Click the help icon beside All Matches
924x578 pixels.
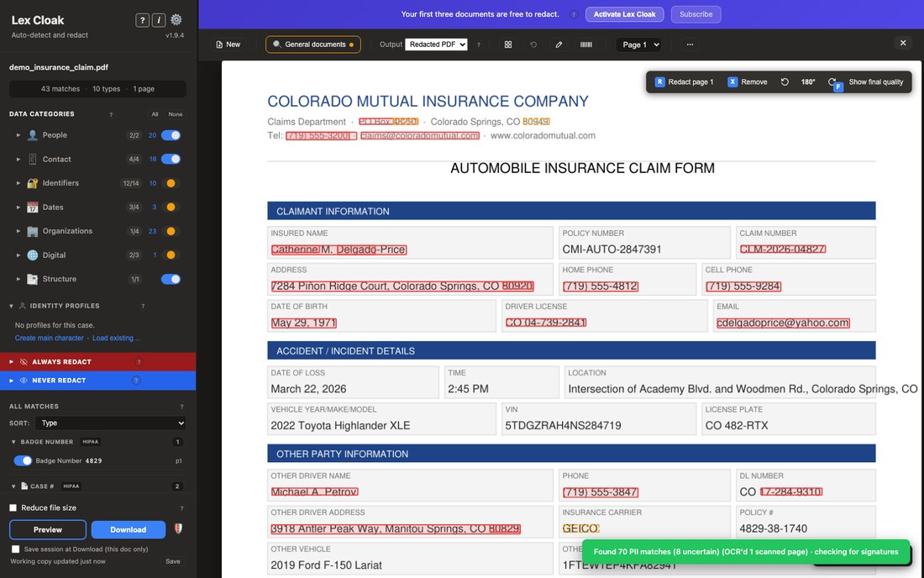181,407
